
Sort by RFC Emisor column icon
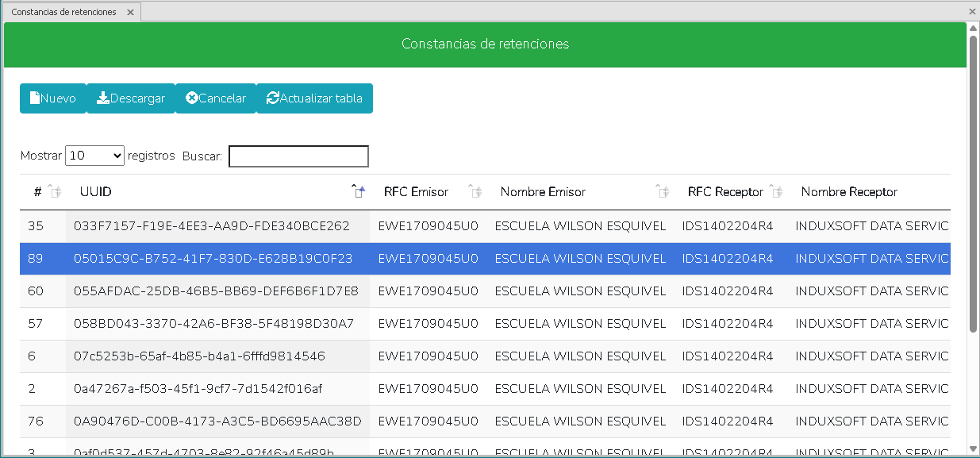[475, 191]
